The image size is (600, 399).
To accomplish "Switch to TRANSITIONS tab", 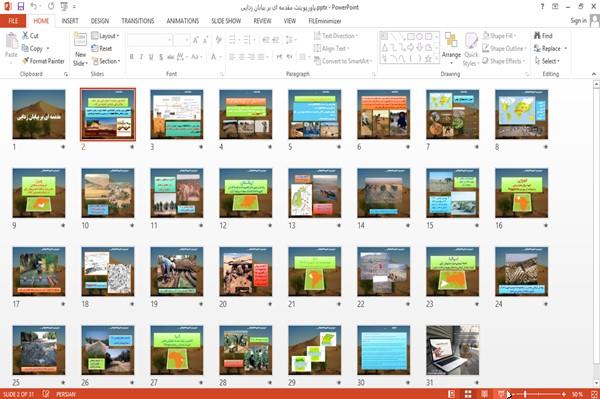I will (138, 21).
